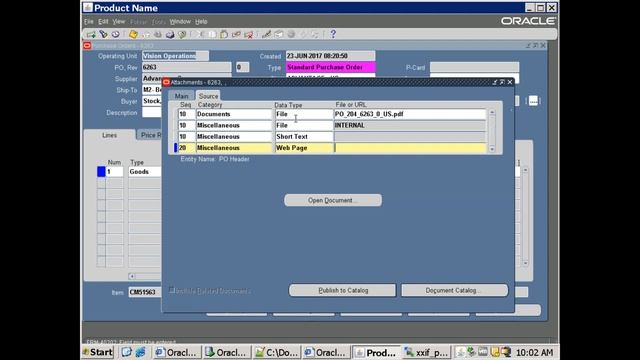
Task: Click the P-Card empty field
Action: (474, 67)
